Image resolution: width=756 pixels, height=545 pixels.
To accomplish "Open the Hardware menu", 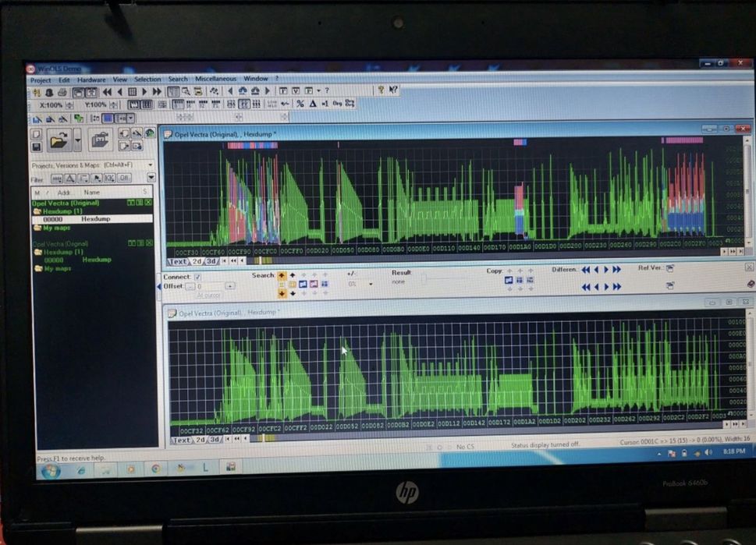I will (x=91, y=80).
